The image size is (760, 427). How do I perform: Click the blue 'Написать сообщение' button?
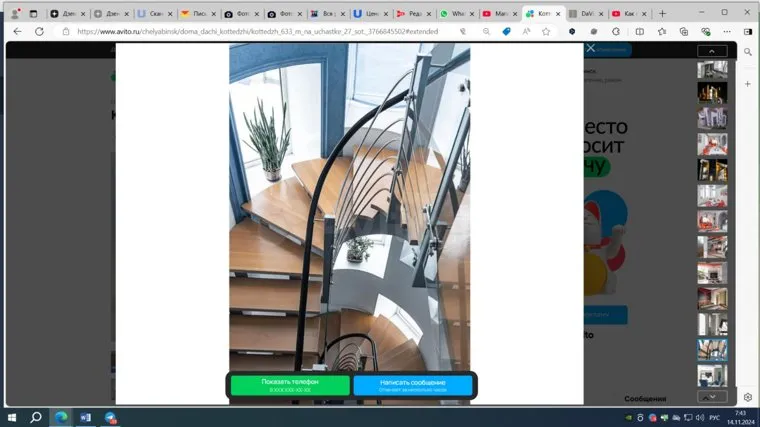(412, 385)
